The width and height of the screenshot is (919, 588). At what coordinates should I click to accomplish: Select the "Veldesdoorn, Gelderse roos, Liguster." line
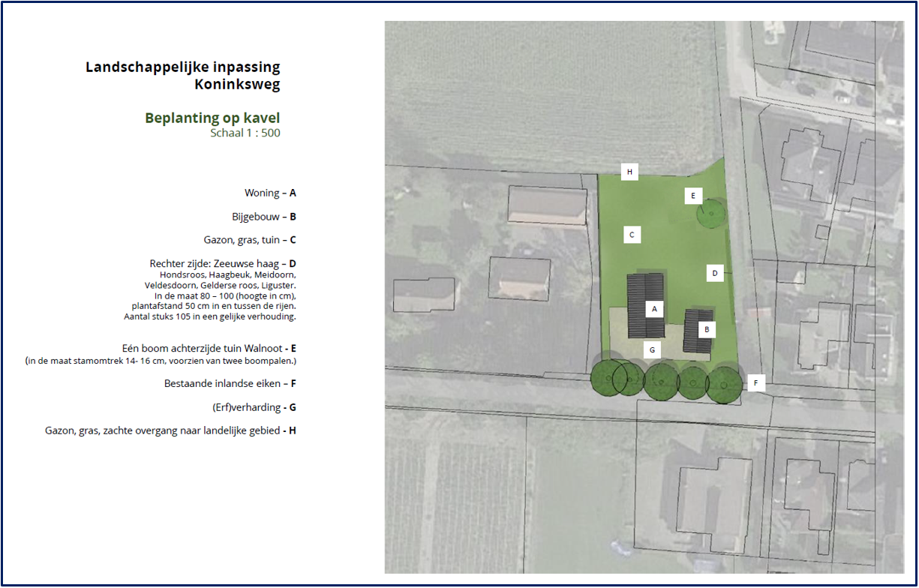pyautogui.click(x=221, y=285)
